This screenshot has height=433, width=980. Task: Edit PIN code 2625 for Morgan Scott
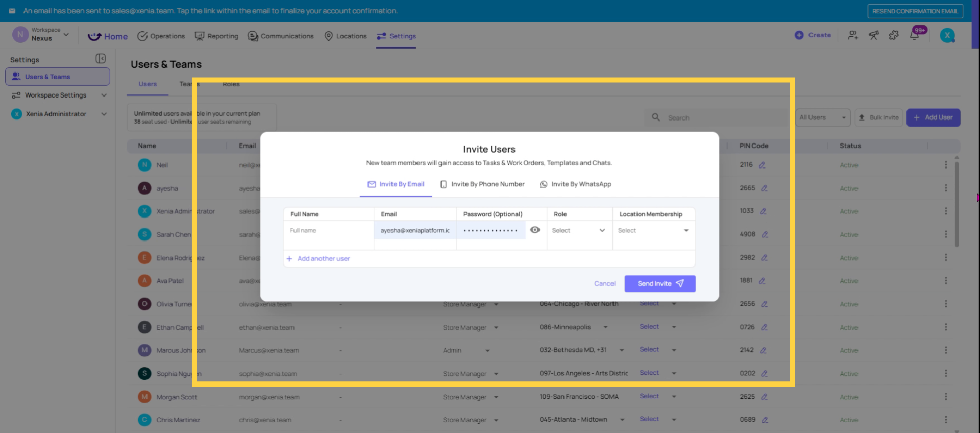[764, 397]
